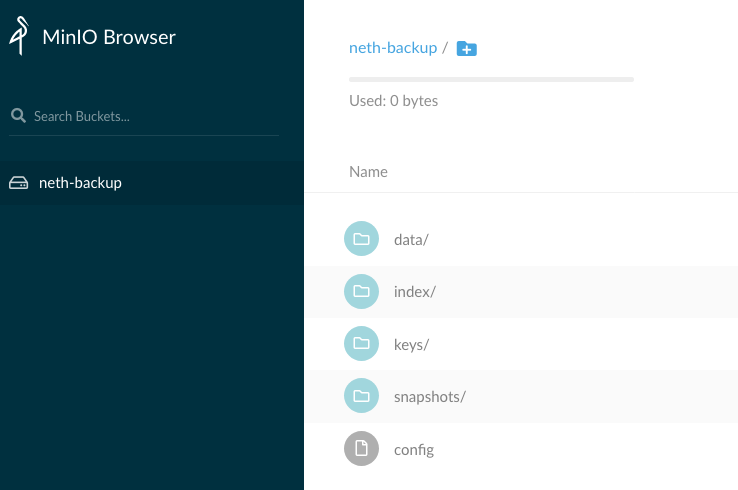Click the MinIO flamingo logo
Image resolution: width=738 pixels, height=490 pixels.
[19, 36]
